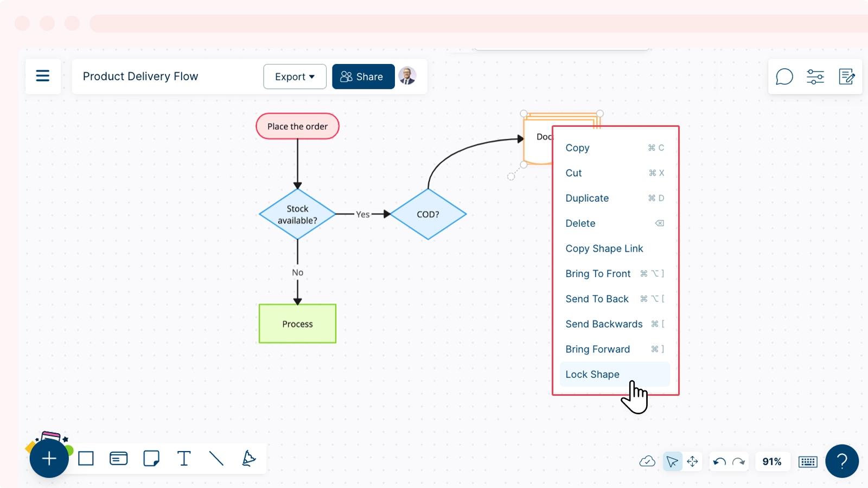The image size is (868, 488).
Task: Open the Export dropdown
Action: pos(295,76)
